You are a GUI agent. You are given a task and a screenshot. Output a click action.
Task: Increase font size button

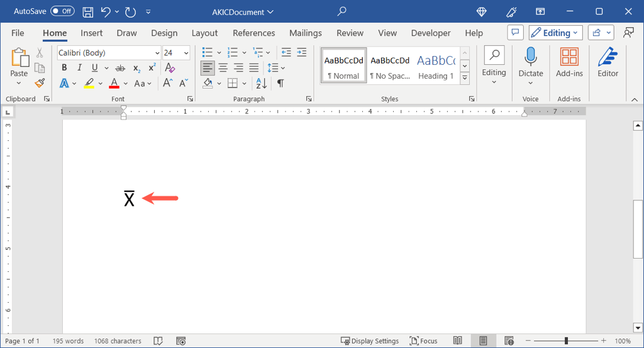click(x=167, y=83)
